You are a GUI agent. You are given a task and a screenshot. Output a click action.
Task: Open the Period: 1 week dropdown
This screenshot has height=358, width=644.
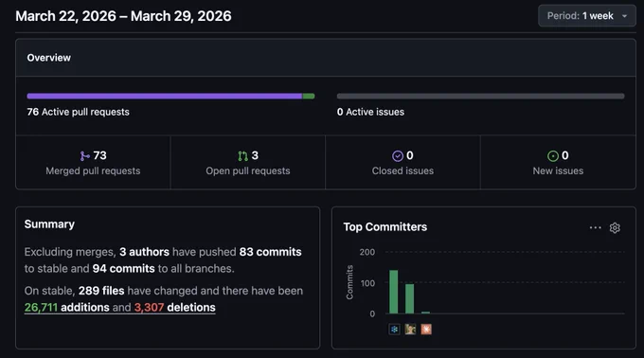pos(587,16)
